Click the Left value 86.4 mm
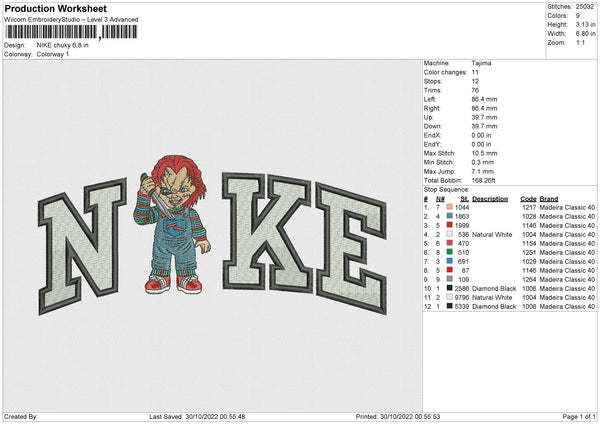Image resolution: width=600 pixels, height=424 pixels. [484, 99]
